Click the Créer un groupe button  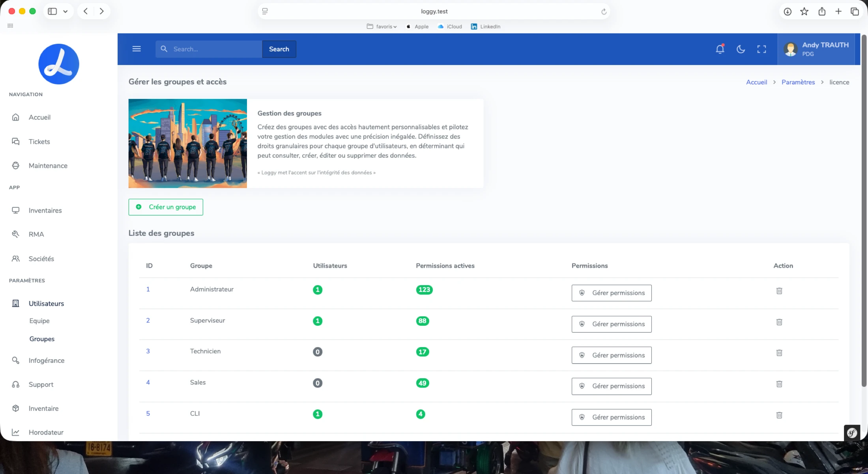[x=166, y=207]
